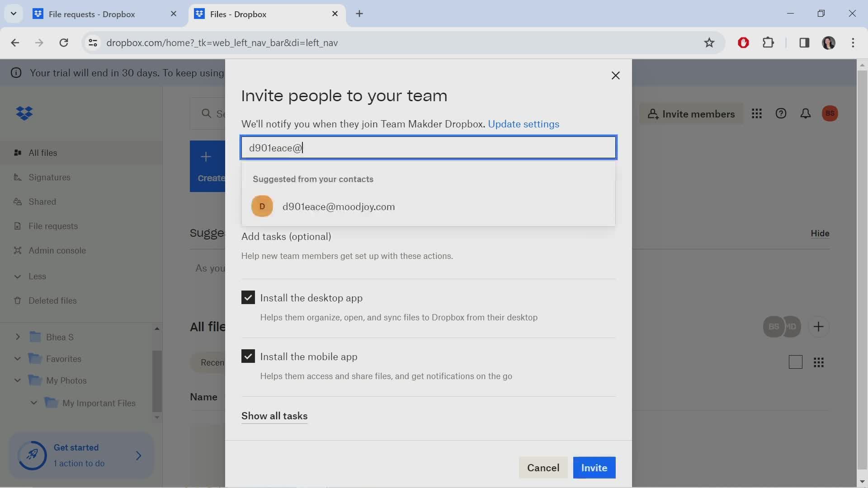Access Admin console in sidebar
Screen dimensions: 868x488
(x=57, y=250)
